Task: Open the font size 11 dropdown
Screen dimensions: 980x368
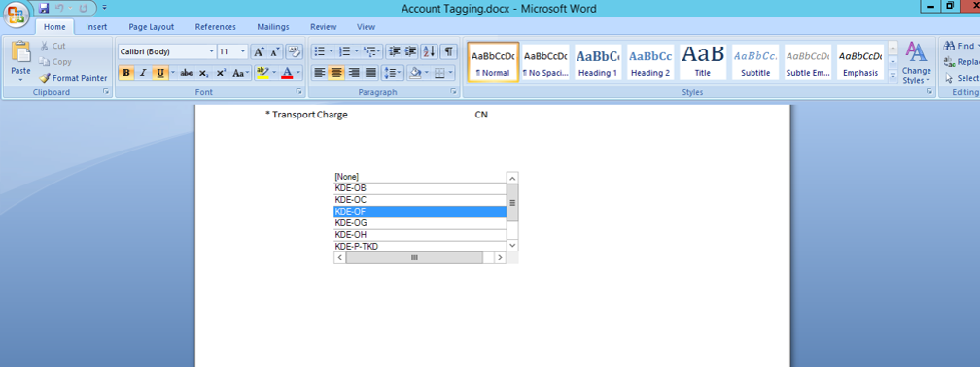Action: click(x=242, y=51)
